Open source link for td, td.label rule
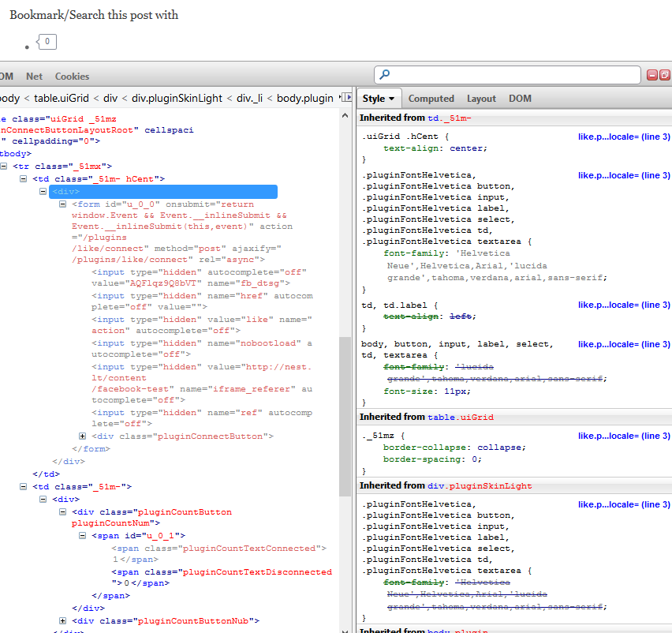The image size is (672, 633). [624, 305]
